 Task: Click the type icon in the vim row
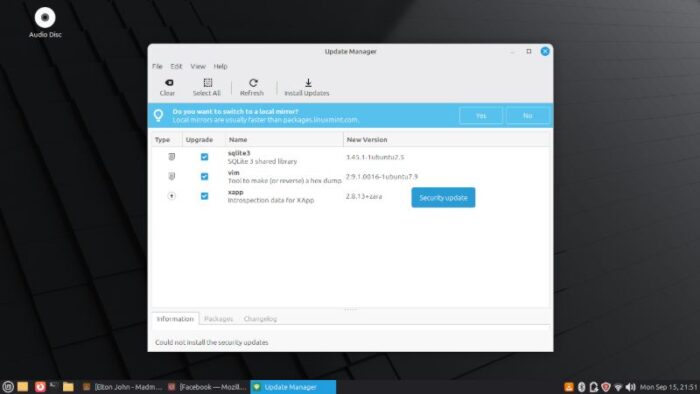coord(171,176)
